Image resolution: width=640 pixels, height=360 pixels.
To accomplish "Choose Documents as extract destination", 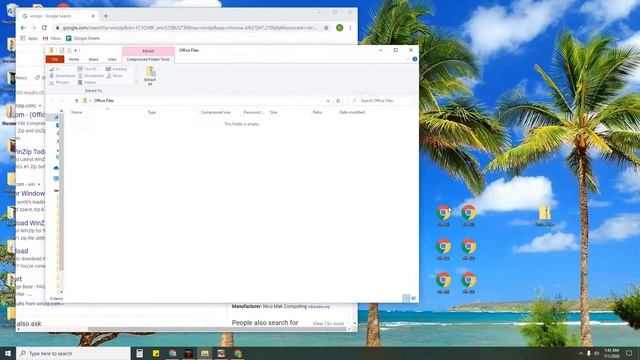I will pos(91,76).
